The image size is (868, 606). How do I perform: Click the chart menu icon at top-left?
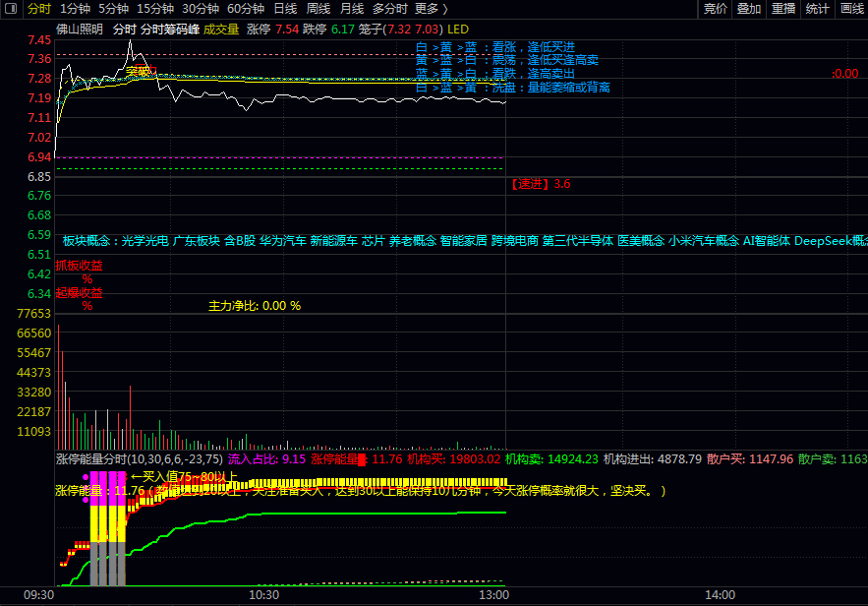tap(12, 9)
